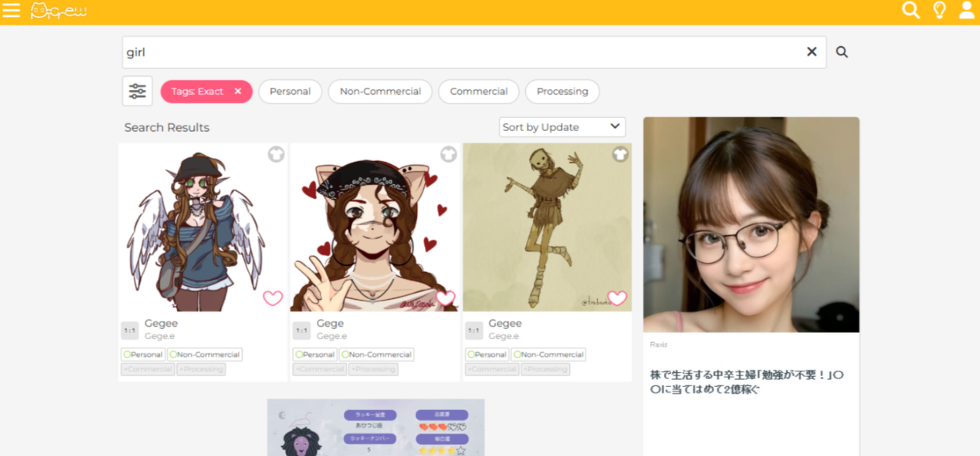
Task: Click the Personal tag on the winged elf card
Action: click(x=143, y=355)
